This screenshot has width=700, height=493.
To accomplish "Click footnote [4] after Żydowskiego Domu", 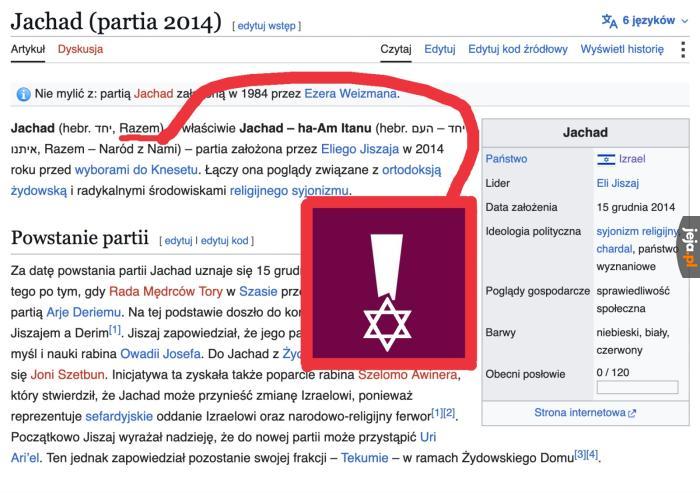I will click(x=592, y=455).
